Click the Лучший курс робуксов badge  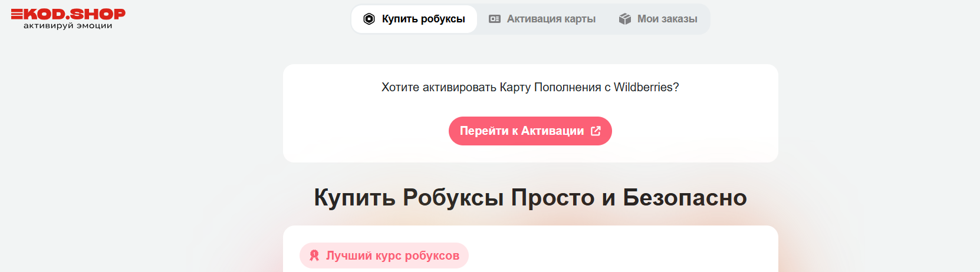pyautogui.click(x=384, y=256)
